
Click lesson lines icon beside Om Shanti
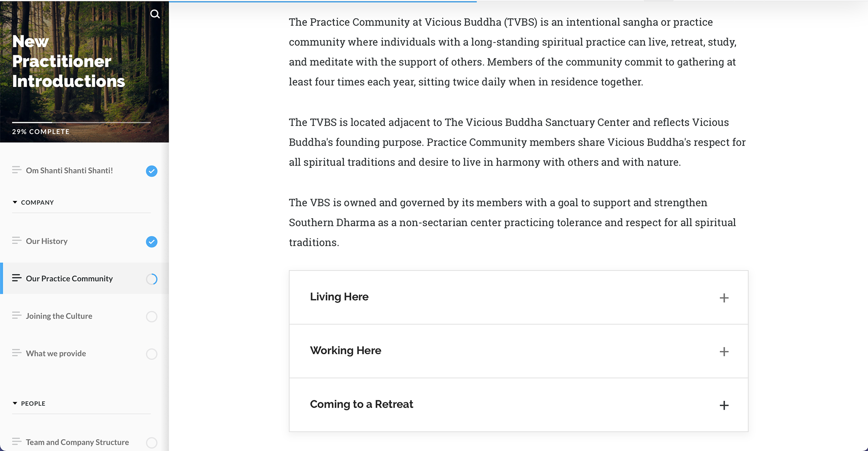pyautogui.click(x=17, y=170)
